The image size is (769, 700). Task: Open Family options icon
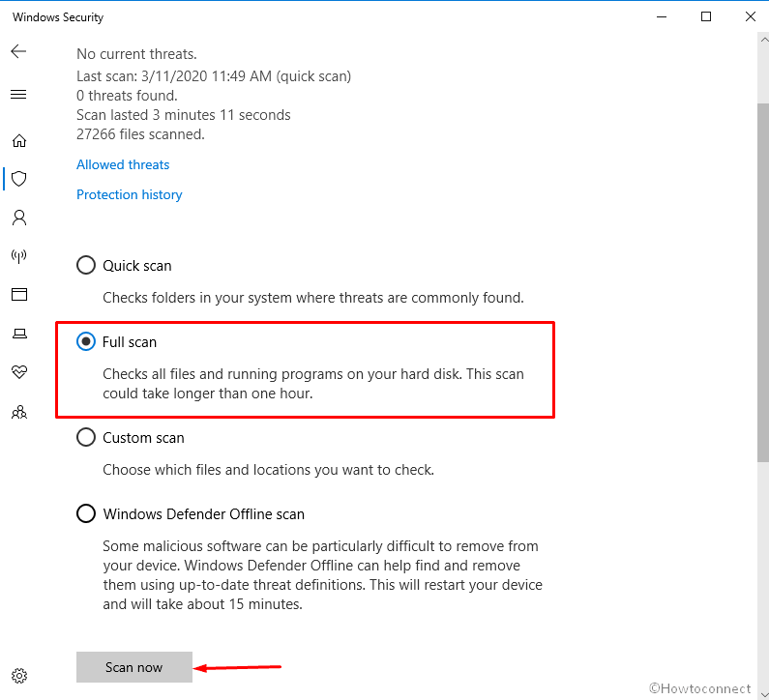tap(19, 412)
